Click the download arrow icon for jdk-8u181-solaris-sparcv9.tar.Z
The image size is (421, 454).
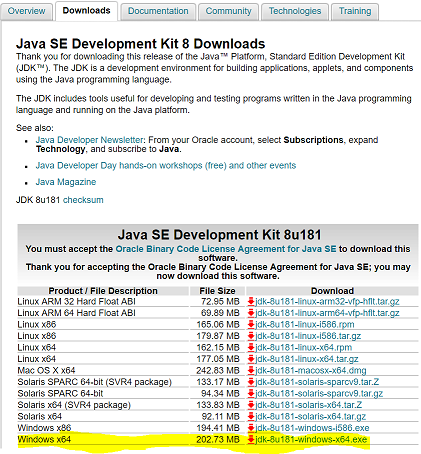pyautogui.click(x=251, y=382)
